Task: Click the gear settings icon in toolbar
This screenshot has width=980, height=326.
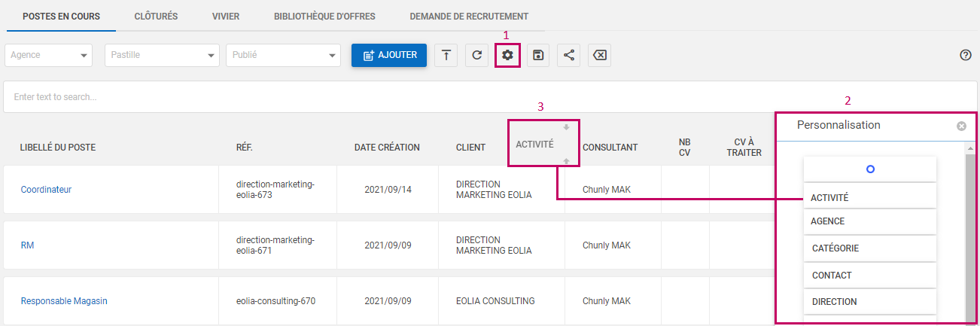Action: pyautogui.click(x=507, y=55)
